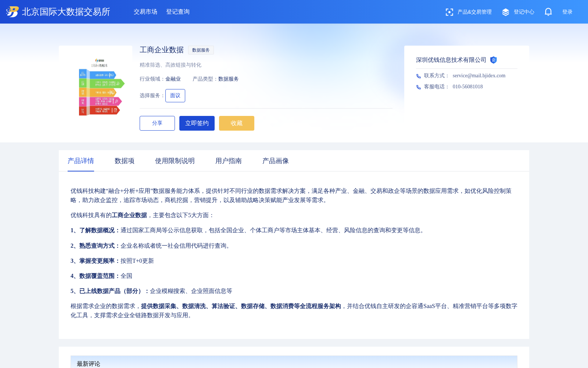This screenshot has width=588, height=368.
Task: Click the enterprise verified shield badge
Action: pyautogui.click(x=494, y=60)
